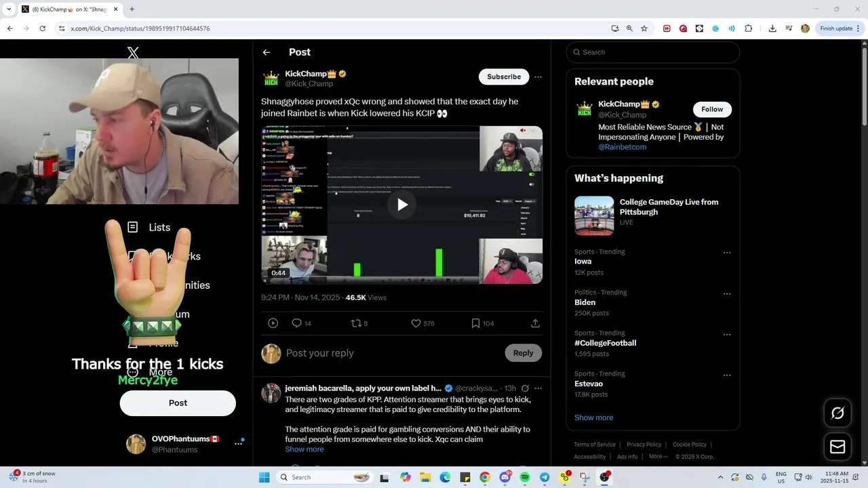
Task: Open the post's three-dot more menu
Action: [538, 77]
